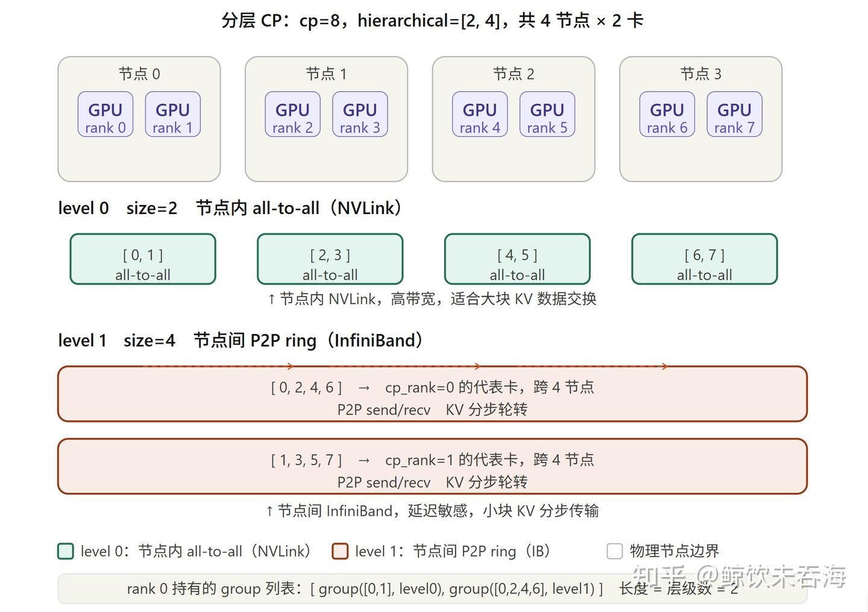Click the GPU rank 2 box
Image resolution: width=868 pixels, height=612 pixels.
[293, 114]
